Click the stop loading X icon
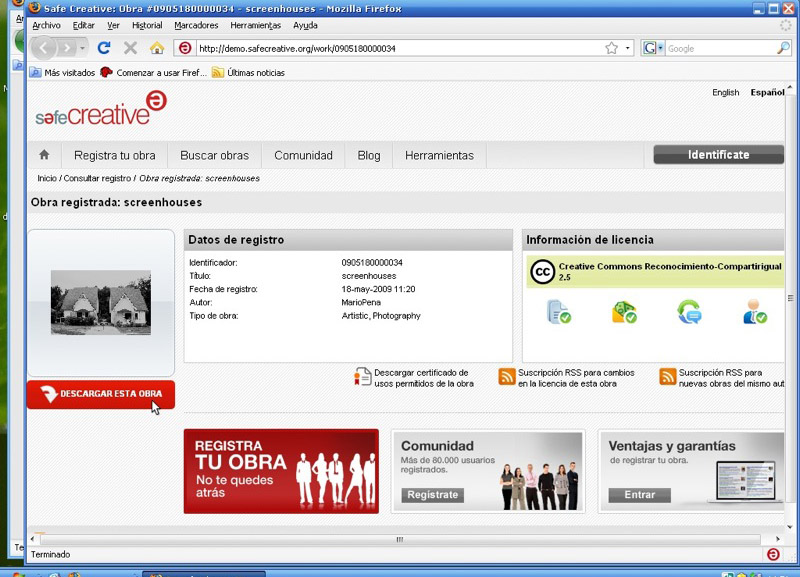The image size is (800, 577). 130,48
